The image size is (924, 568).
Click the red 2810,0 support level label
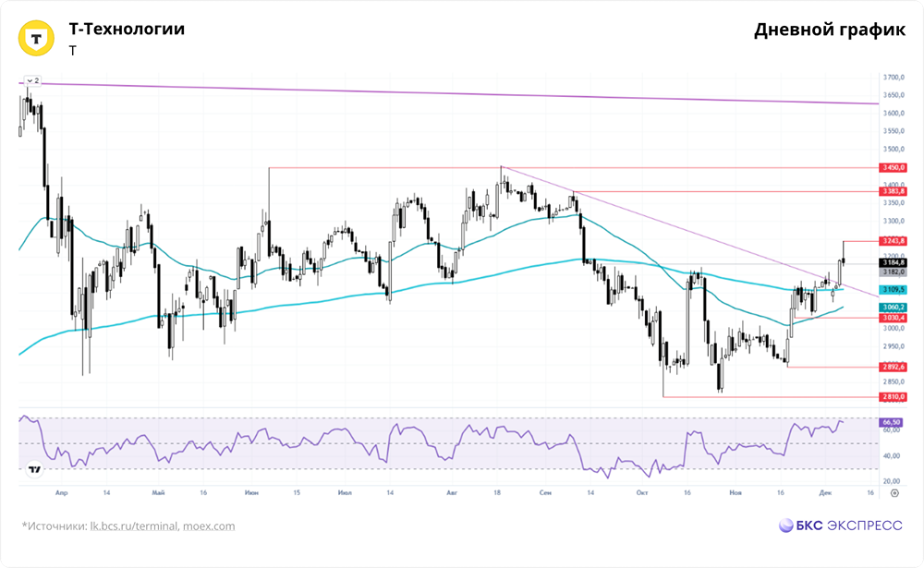tap(892, 397)
